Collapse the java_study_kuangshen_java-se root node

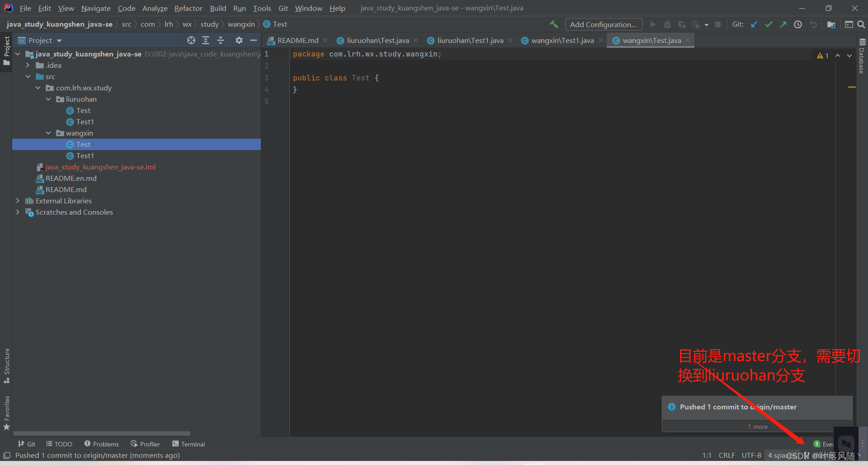pyautogui.click(x=18, y=54)
